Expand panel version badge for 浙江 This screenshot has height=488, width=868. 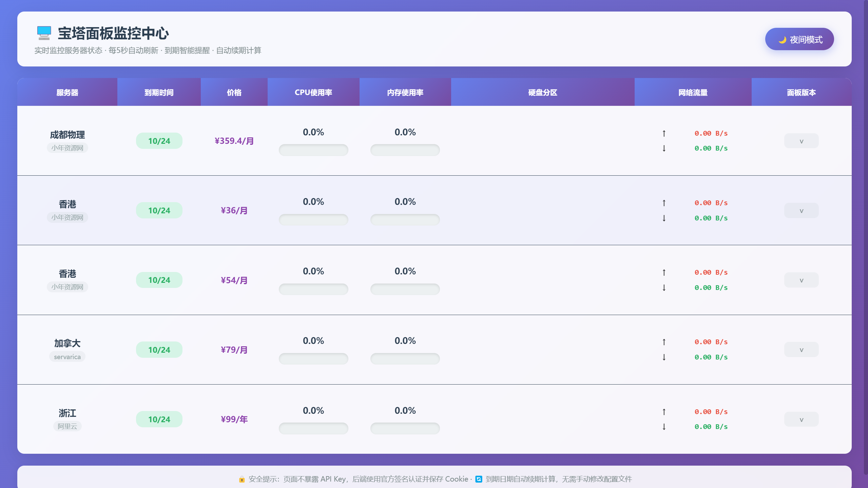pyautogui.click(x=801, y=419)
